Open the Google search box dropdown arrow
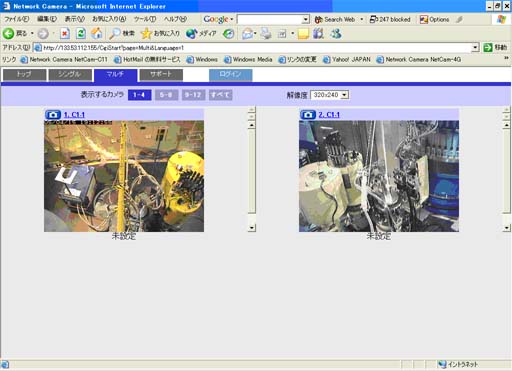 point(306,19)
